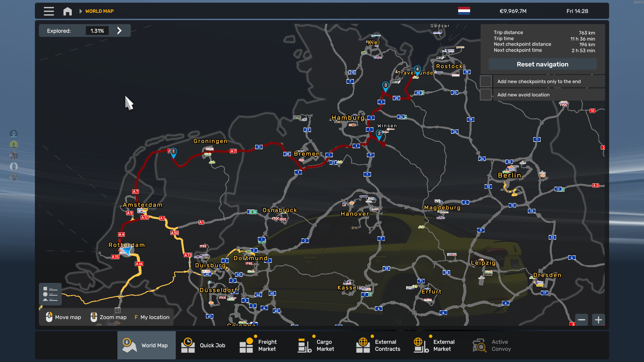The image size is (644, 362).
Task: Go to the home screen icon
Action: [x=67, y=11]
